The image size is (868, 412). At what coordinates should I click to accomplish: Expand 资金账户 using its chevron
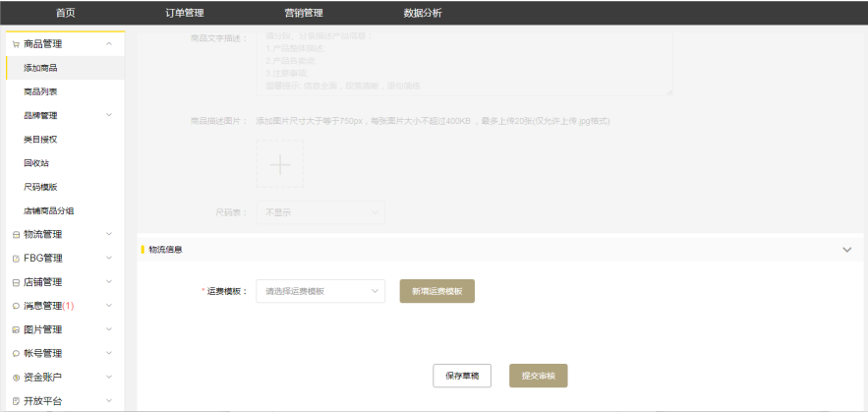109,378
